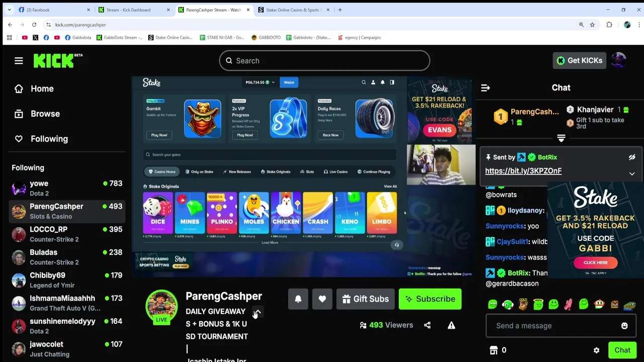Open the egency Campaigns bookmark

[x=359, y=37]
